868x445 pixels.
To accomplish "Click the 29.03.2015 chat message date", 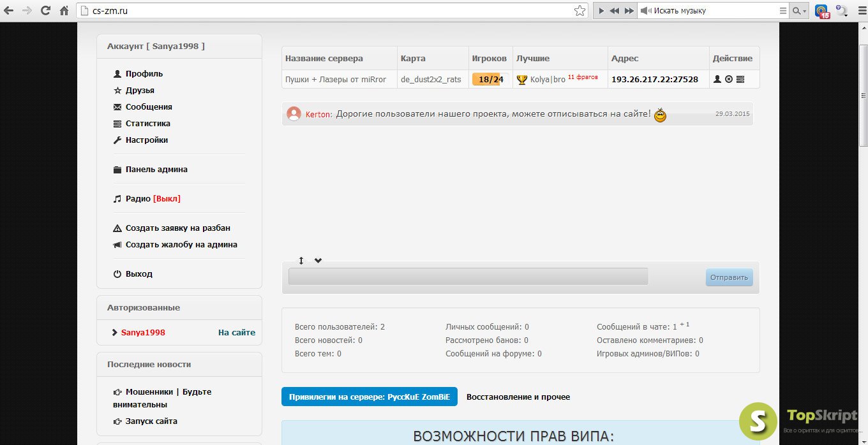I will point(733,114).
